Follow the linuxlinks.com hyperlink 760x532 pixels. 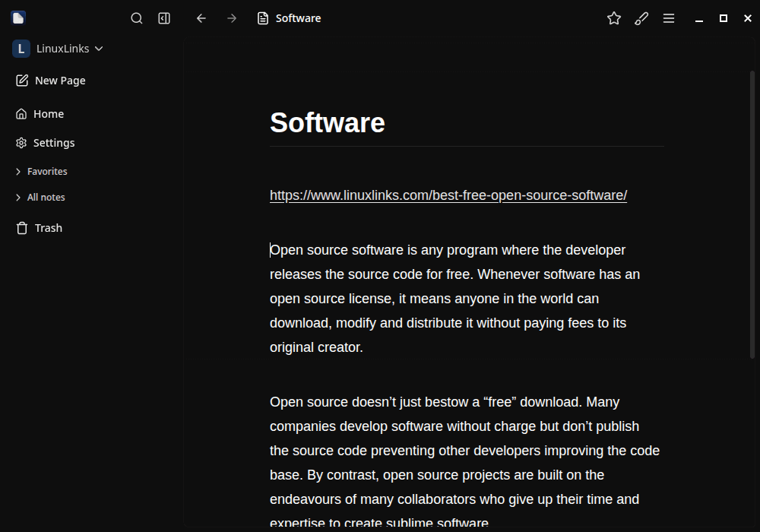(448, 195)
